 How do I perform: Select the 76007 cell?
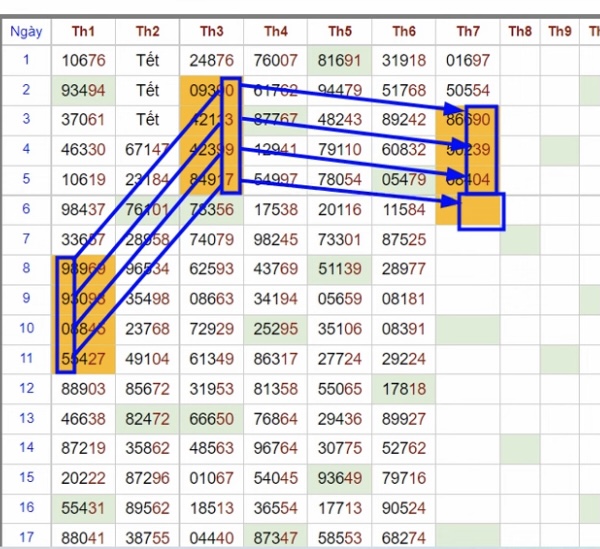tap(276, 60)
